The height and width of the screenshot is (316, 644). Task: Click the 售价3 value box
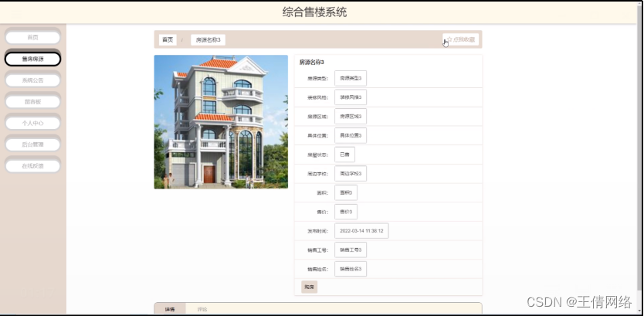346,212
